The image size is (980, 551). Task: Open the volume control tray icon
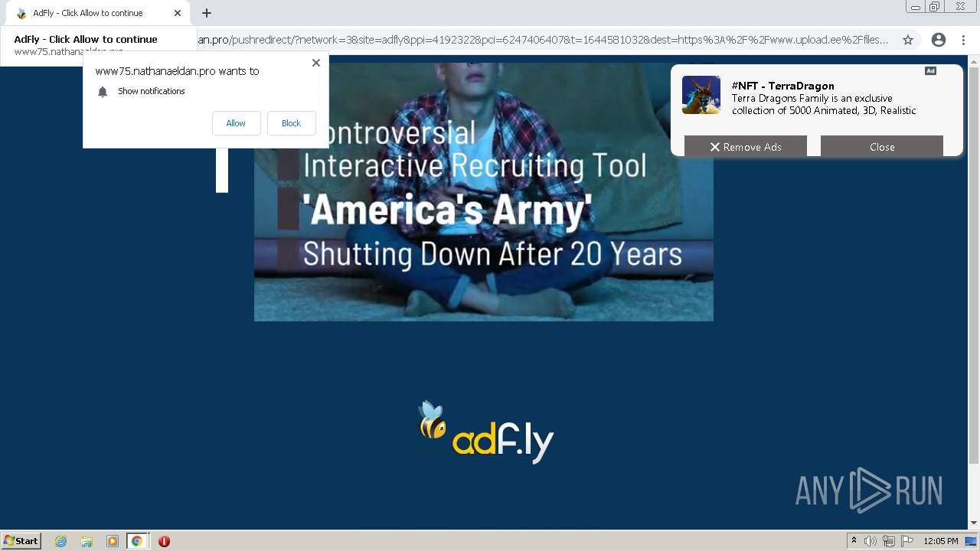pyautogui.click(x=871, y=541)
